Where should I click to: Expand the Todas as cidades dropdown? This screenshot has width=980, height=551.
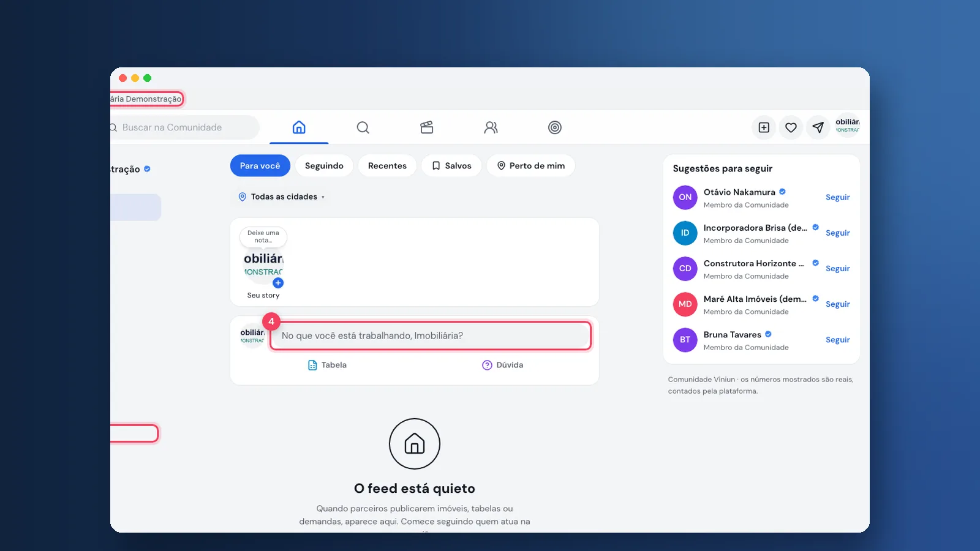[x=281, y=197]
